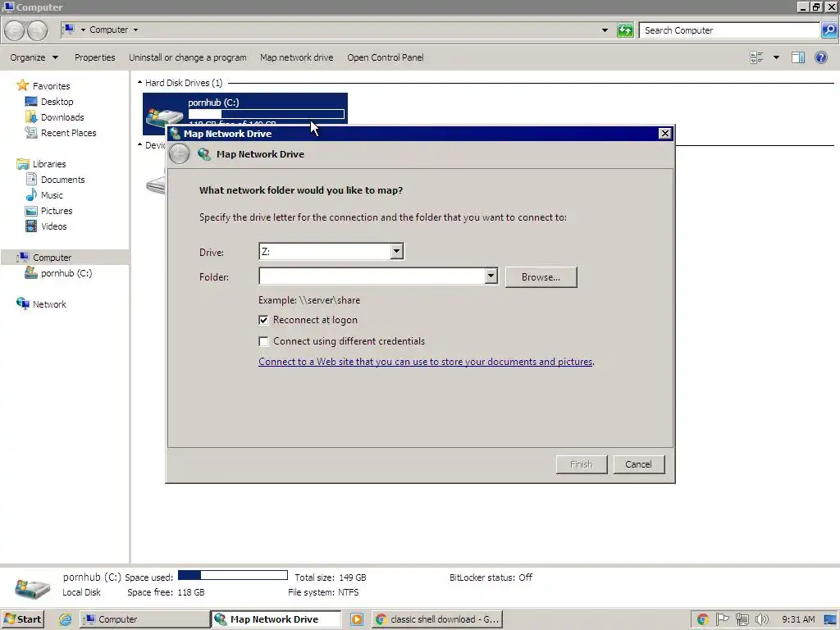
Task: Click Chrome icon in system tray
Action: point(702,620)
